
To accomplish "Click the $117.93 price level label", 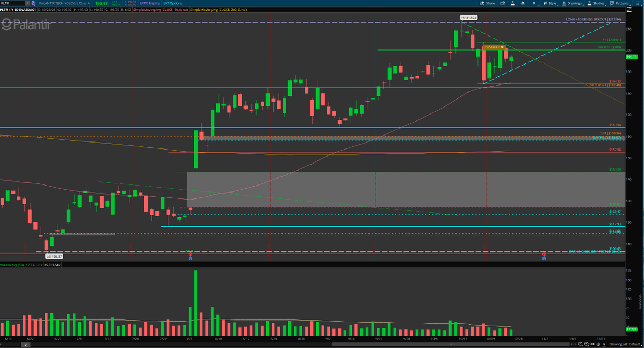I will (615, 224).
